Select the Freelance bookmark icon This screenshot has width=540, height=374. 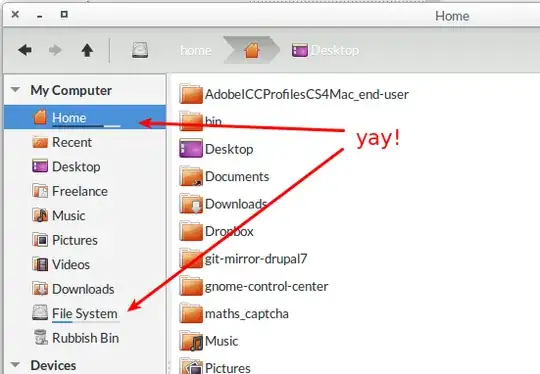(x=40, y=191)
